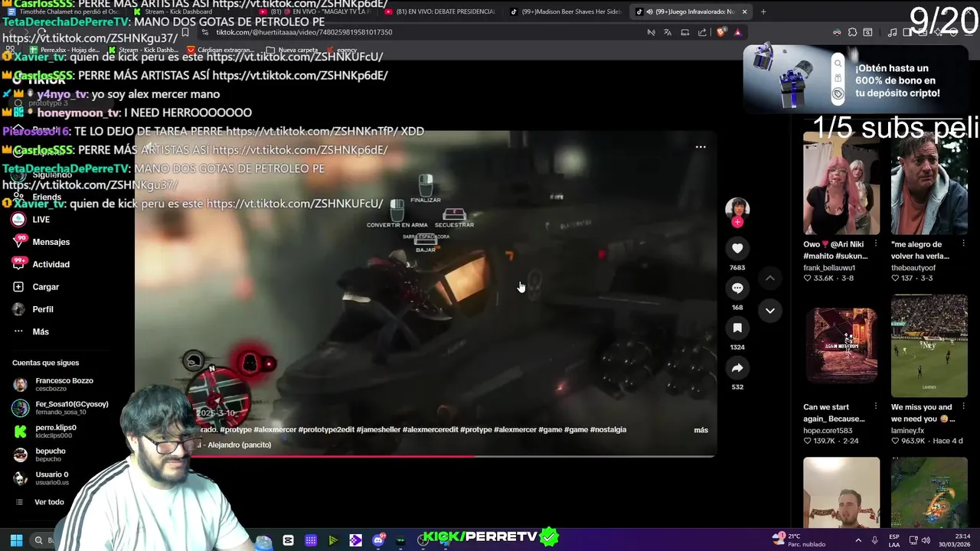
Task: Open followed account Usuario 0
Action: pos(51,478)
